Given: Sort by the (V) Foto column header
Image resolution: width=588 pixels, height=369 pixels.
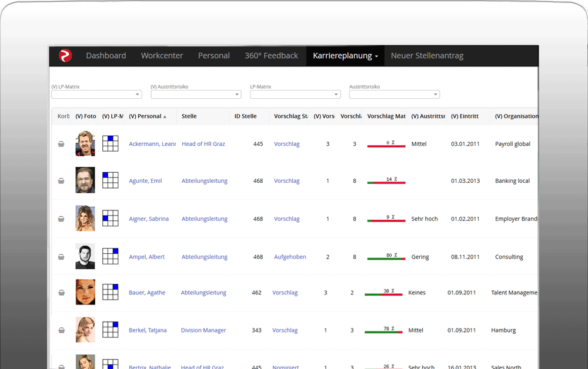Looking at the screenshot, I should click(x=85, y=116).
